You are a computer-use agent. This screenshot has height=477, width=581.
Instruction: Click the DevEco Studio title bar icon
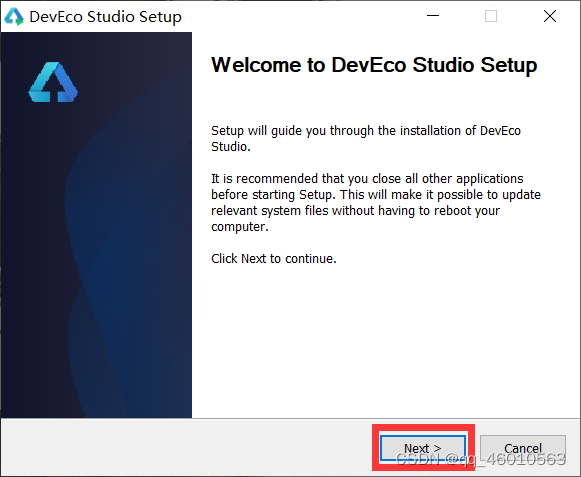tap(14, 17)
